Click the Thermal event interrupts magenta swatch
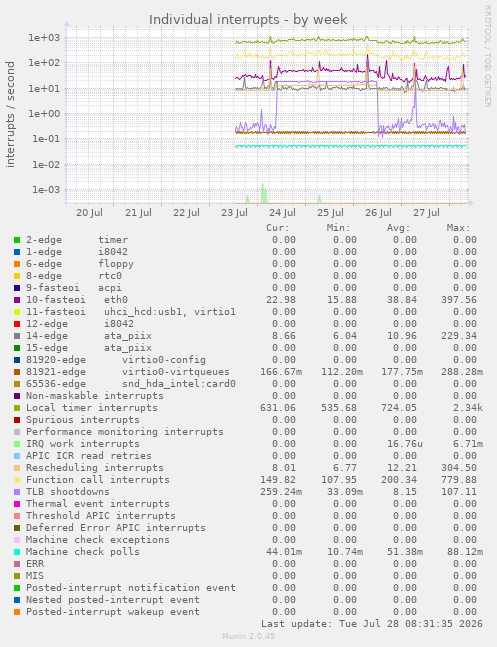The height and width of the screenshot is (647, 497). 17,504
